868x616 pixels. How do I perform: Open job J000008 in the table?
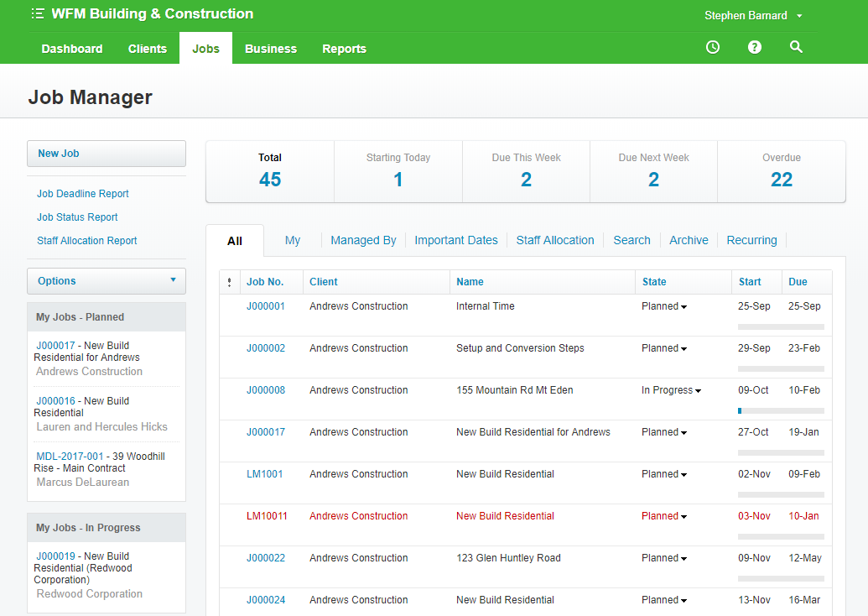coord(266,390)
